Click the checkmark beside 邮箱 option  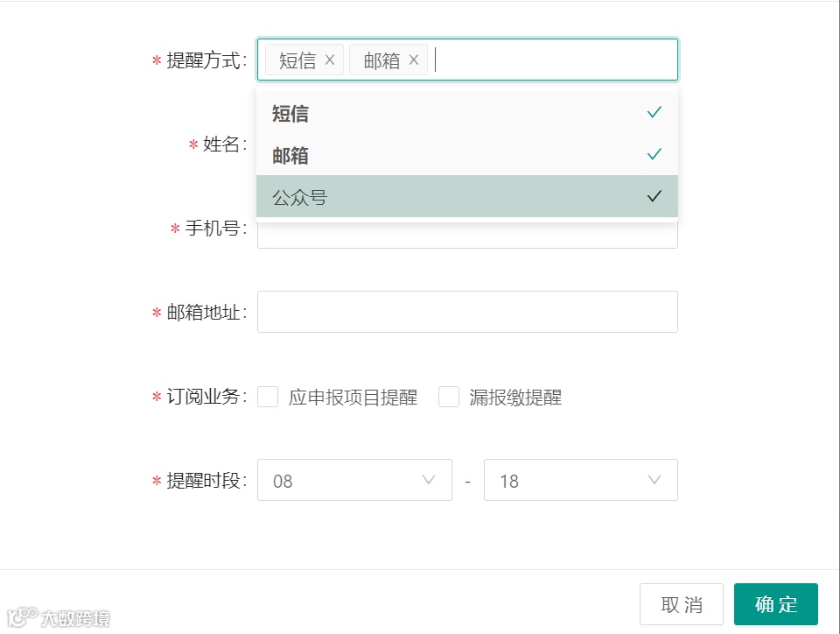pyautogui.click(x=654, y=155)
